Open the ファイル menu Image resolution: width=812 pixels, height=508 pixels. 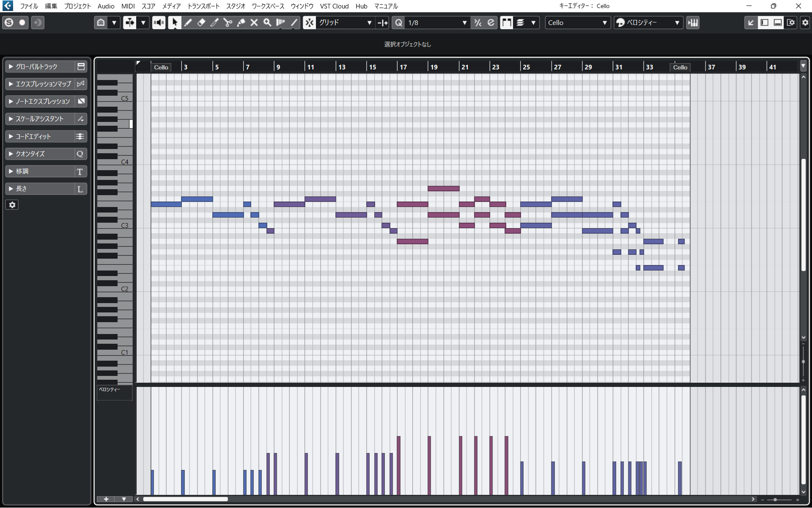pos(29,6)
